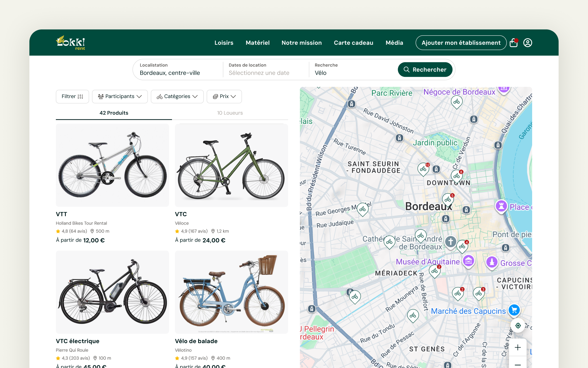
Task: Click the 12,00 € price
Action: pyautogui.click(x=94, y=240)
